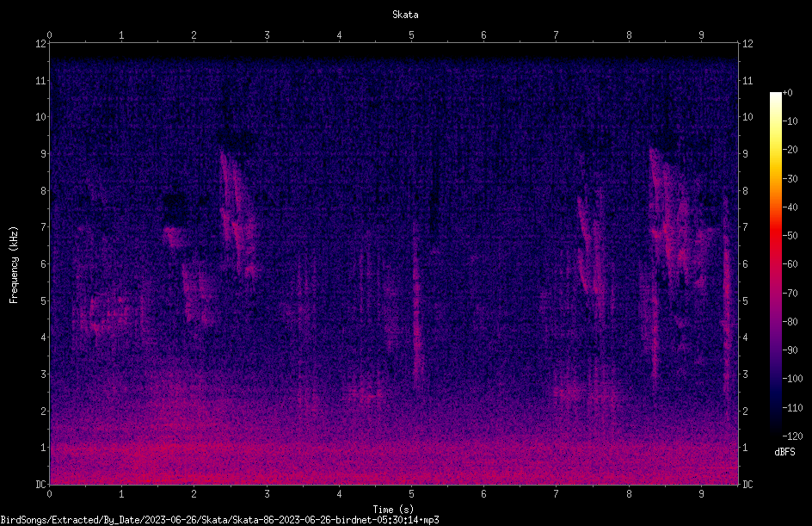
Task: Click the 0 tick on lower time axis
Action: pos(49,494)
